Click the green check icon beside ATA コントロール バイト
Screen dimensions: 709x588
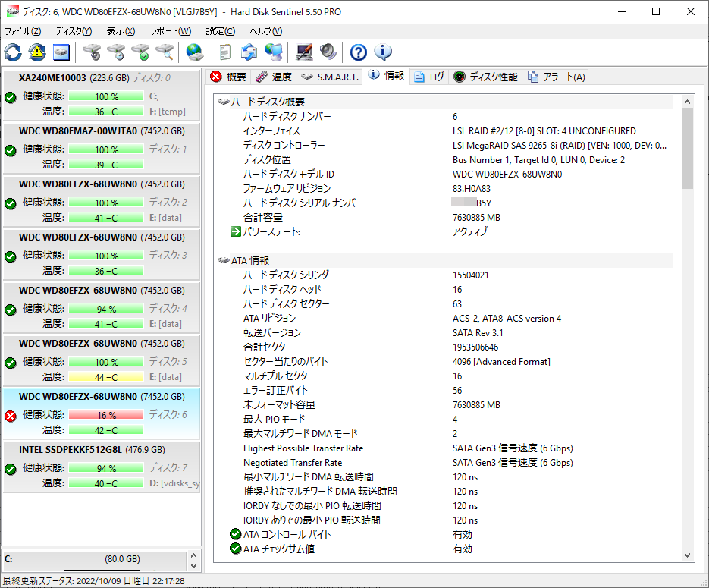click(236, 534)
